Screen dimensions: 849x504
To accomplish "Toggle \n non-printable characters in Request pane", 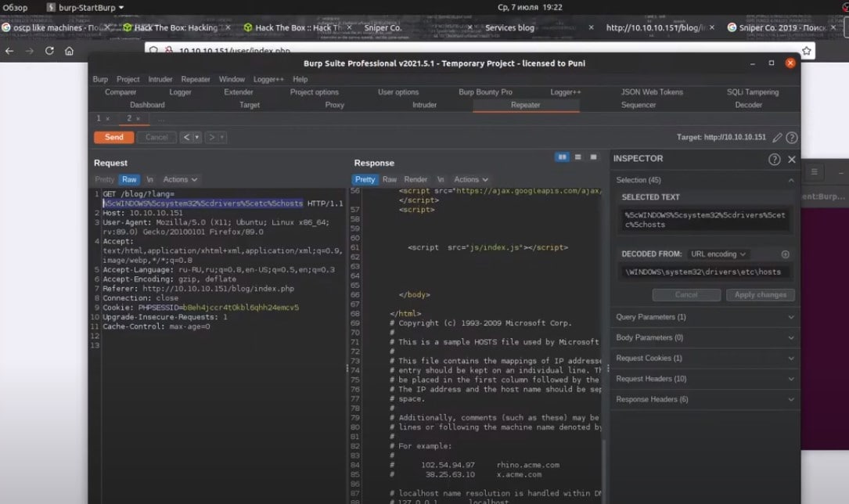I will click(149, 179).
